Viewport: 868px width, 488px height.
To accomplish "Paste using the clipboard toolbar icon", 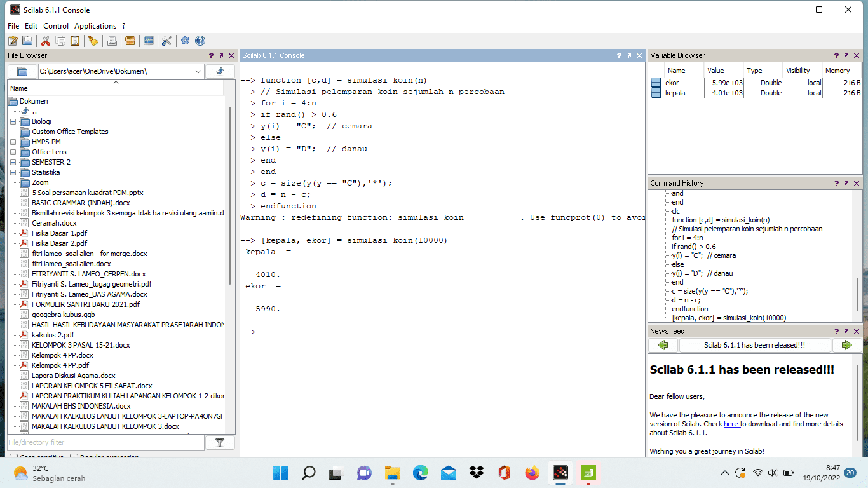I will (75, 41).
